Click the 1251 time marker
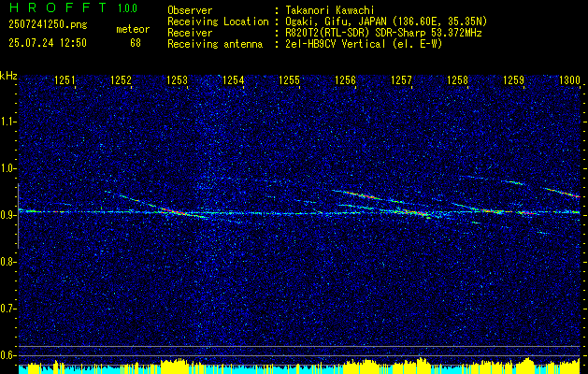The height and width of the screenshot is (374, 588). [x=65, y=79]
